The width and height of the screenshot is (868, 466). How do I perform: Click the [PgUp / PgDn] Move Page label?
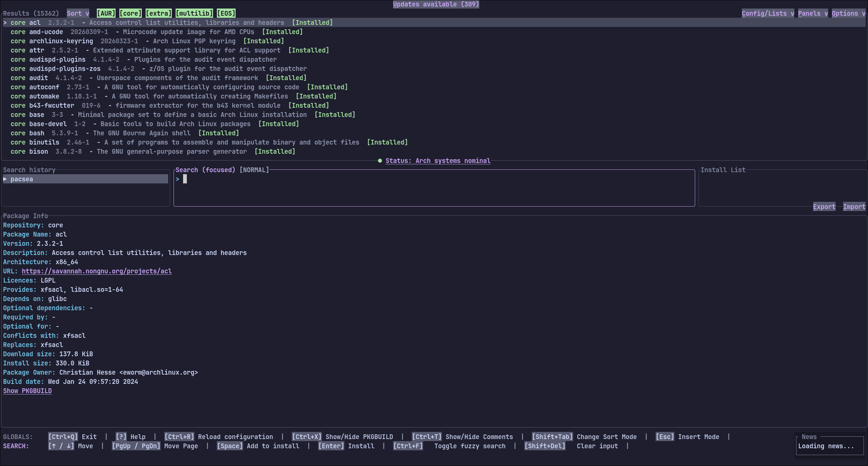[x=155, y=446]
